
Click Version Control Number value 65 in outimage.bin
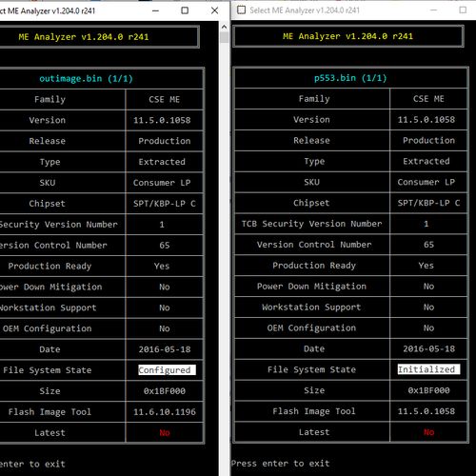point(165,246)
